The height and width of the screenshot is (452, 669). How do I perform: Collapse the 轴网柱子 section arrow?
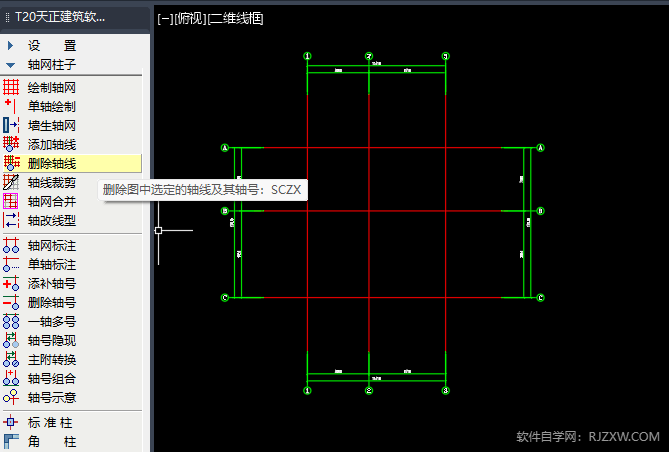click(11, 65)
